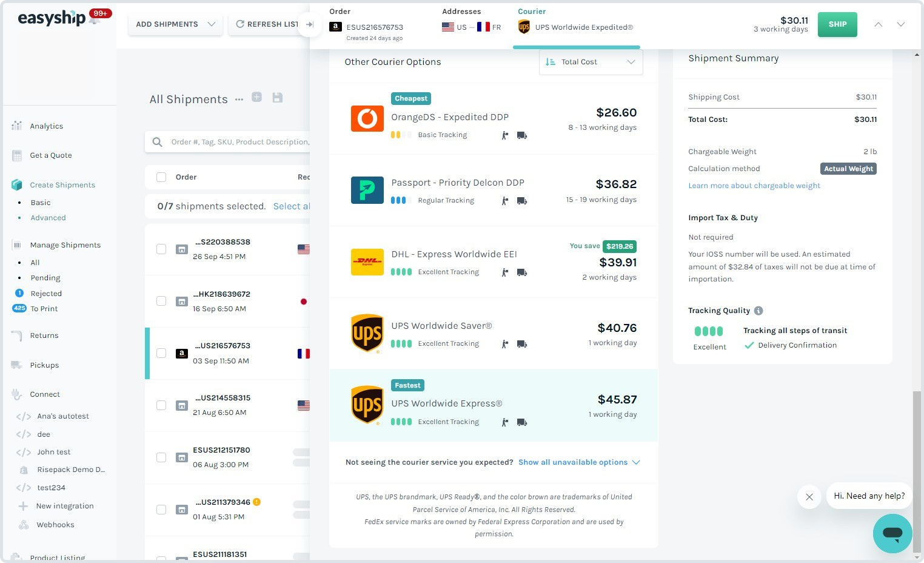Open the John test integration
The image size is (924, 563).
tap(54, 452)
